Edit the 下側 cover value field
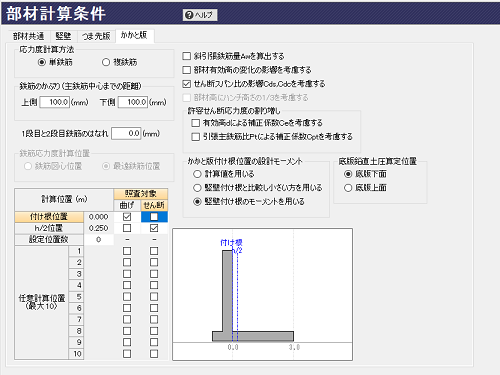 point(133,102)
